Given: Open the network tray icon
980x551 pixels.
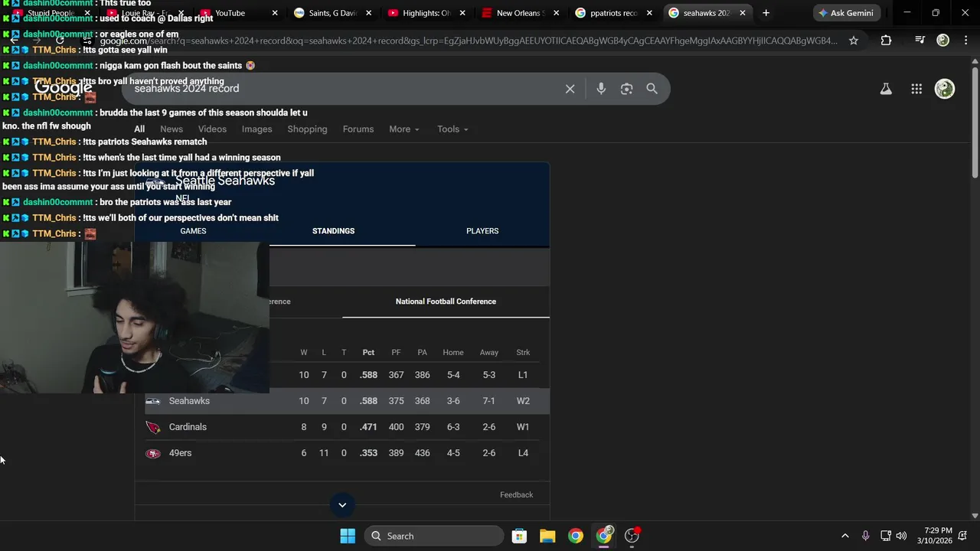Looking at the screenshot, I should (885, 536).
